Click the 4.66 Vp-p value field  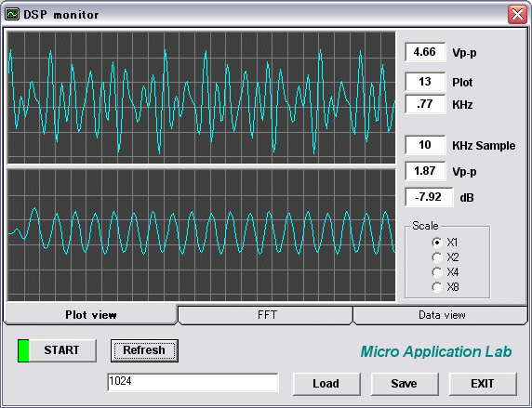[425, 52]
